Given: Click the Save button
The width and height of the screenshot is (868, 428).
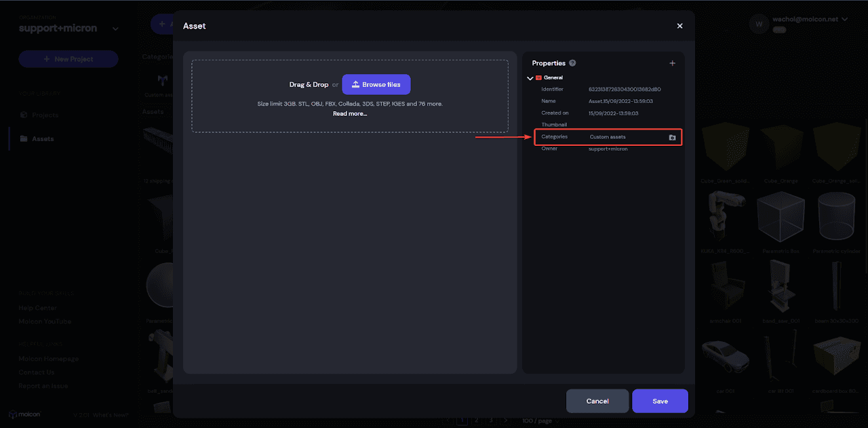Looking at the screenshot, I should (660, 401).
